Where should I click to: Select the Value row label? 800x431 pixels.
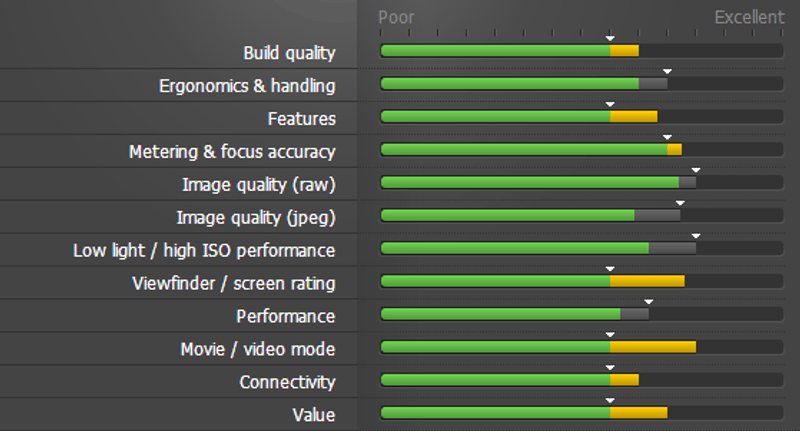313,415
